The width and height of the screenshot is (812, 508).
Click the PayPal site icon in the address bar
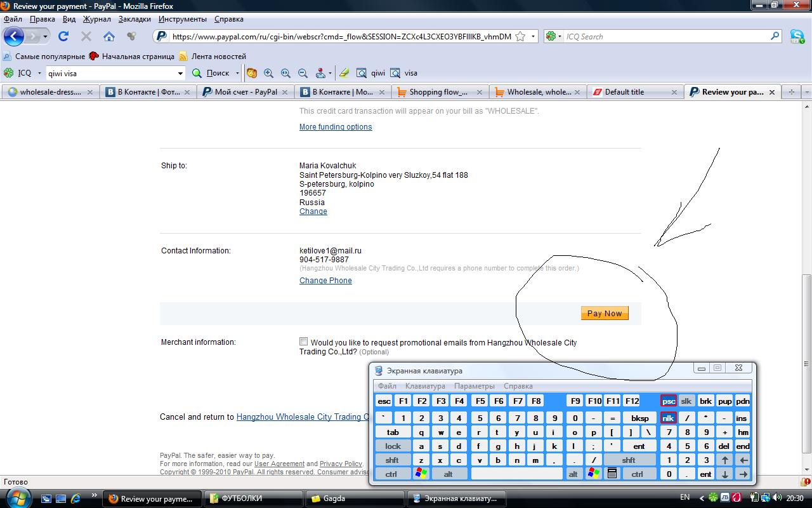click(162, 36)
